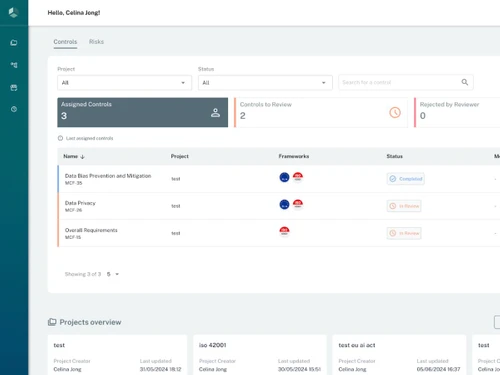Select the Rejected by Reviewer card
The width and height of the screenshot is (500, 375).
tap(457, 112)
